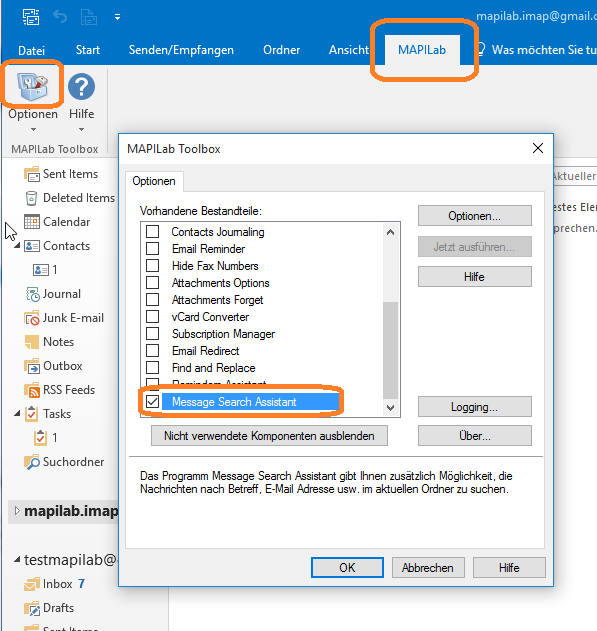Image resolution: width=597 pixels, height=631 pixels.
Task: Click the Hilfe button beside the component list
Action: pyautogui.click(x=475, y=277)
